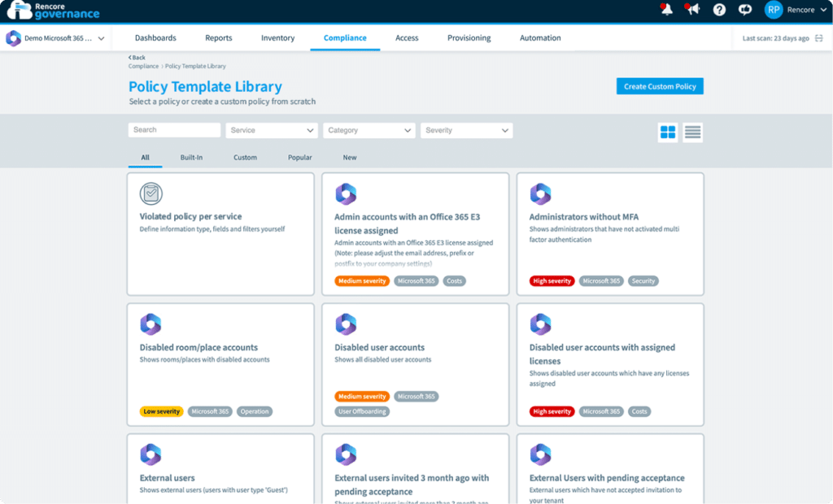Click the Create Custom Policy button
This screenshot has width=833, height=504.
point(660,85)
